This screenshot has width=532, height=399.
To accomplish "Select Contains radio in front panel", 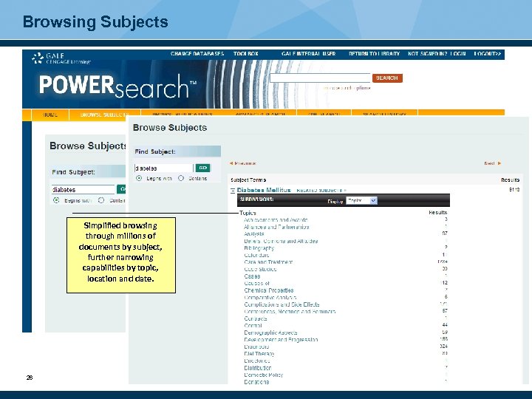I will pyautogui.click(x=181, y=178).
